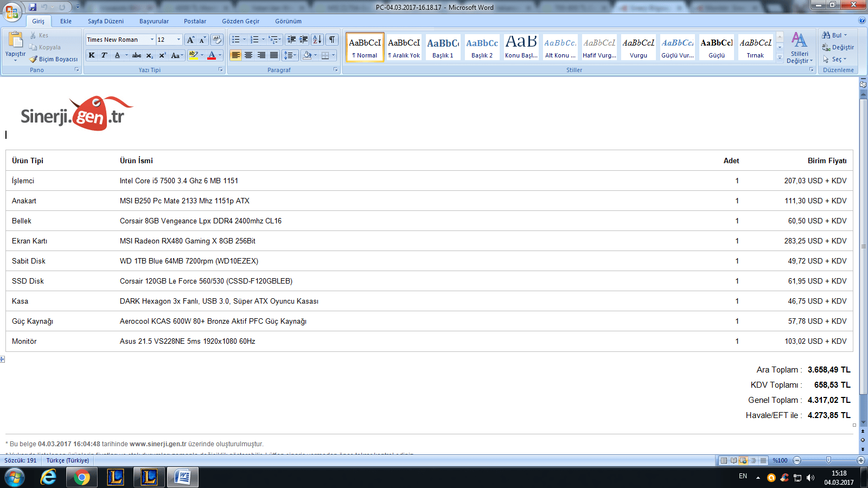Switch to the Ekle ribbon tab

point(66,21)
